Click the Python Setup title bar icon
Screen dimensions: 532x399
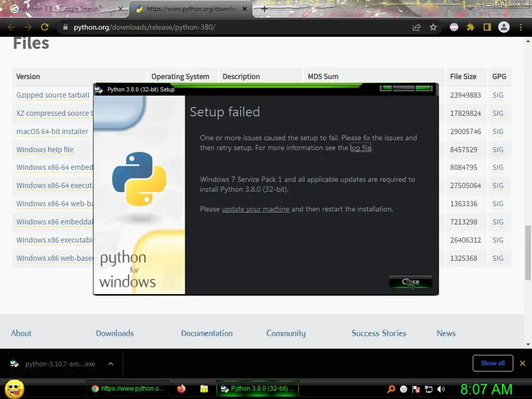tap(99, 89)
